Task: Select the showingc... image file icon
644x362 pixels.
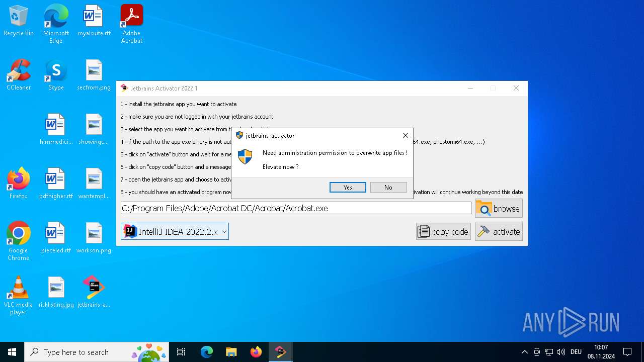Action: point(94,130)
